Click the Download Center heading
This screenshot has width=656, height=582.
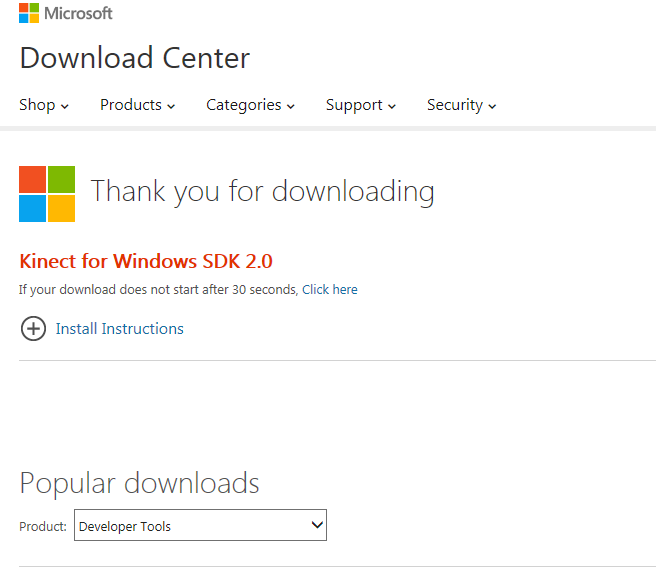pyautogui.click(x=135, y=58)
